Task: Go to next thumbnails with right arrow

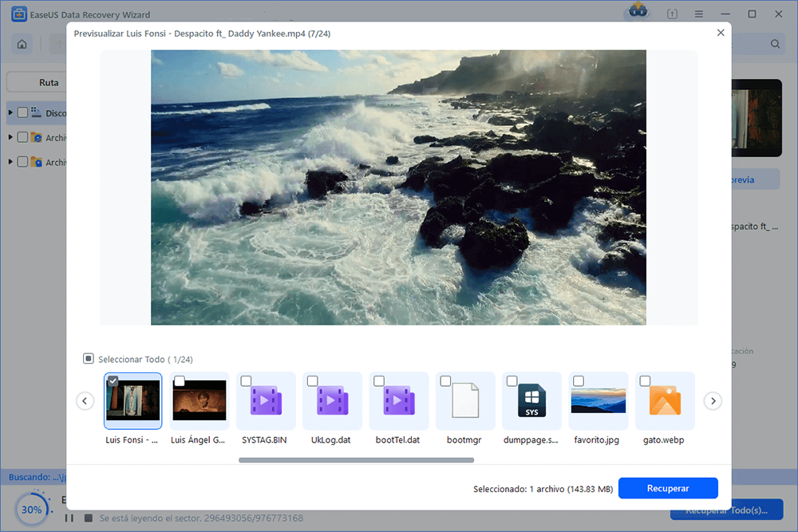Action: pyautogui.click(x=713, y=400)
